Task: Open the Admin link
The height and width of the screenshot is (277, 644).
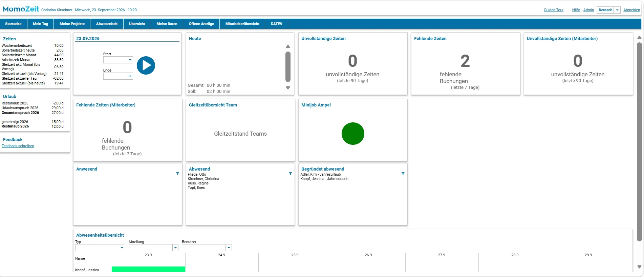Action: 588,10
